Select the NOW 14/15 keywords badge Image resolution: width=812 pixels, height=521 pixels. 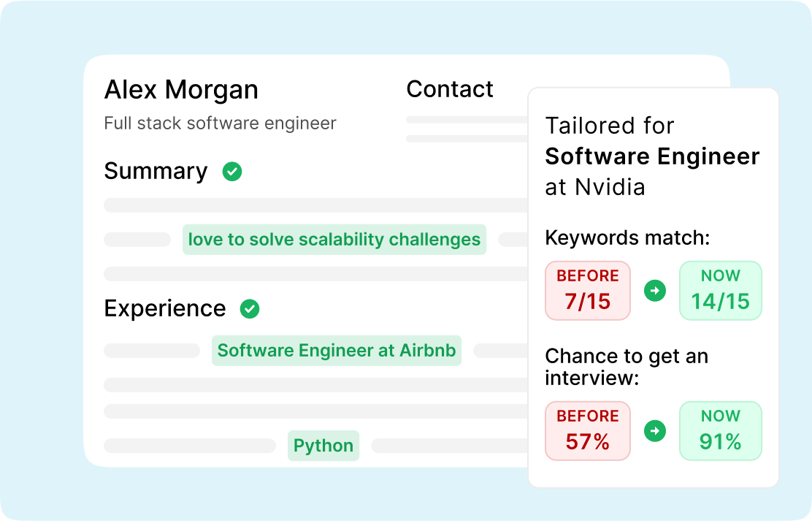[x=720, y=290]
